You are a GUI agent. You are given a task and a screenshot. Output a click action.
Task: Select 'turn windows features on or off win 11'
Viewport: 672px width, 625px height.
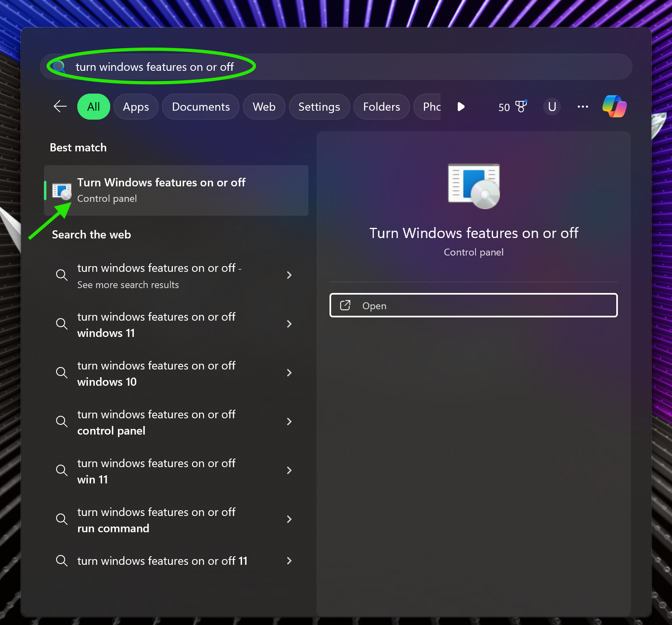coord(176,471)
